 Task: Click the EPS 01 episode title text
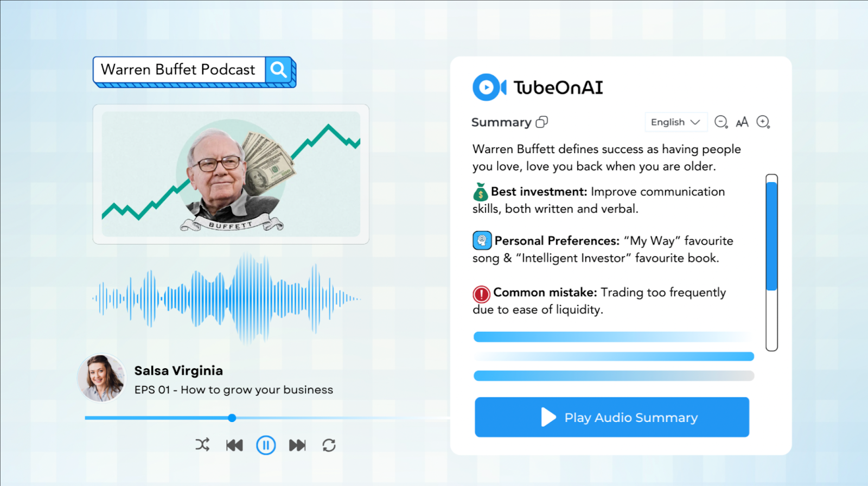[234, 389]
